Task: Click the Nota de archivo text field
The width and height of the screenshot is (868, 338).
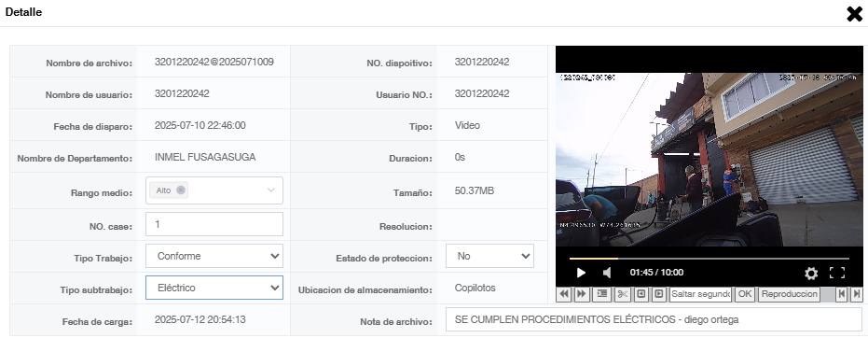Action: tap(654, 319)
